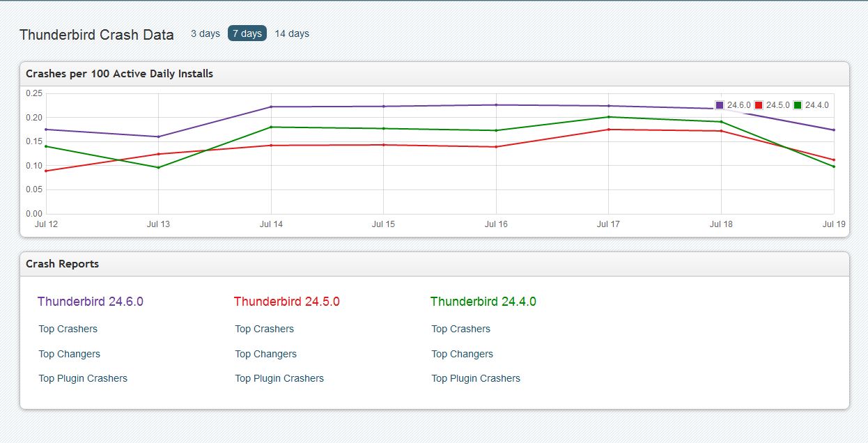Viewport: 868px width, 443px height.
Task: Click the Jul 19 x-axis label
Action: coord(834,224)
